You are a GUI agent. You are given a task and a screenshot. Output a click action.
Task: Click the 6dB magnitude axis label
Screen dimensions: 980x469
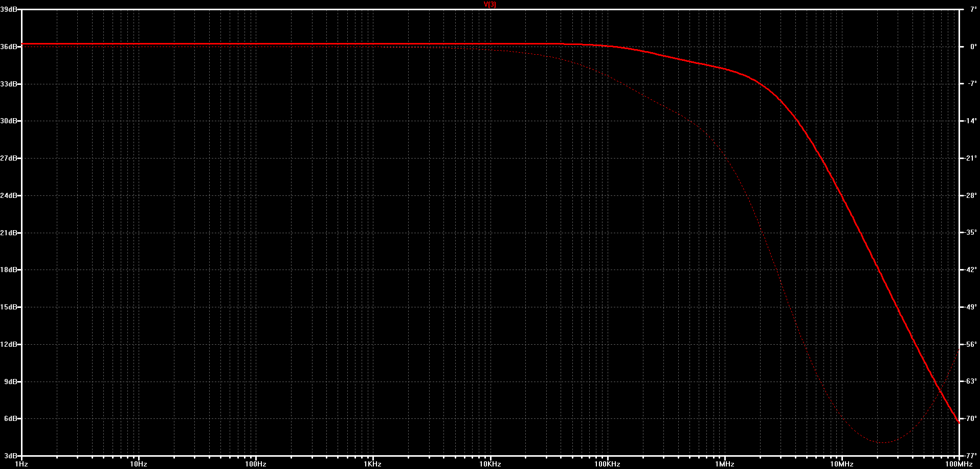click(11, 419)
